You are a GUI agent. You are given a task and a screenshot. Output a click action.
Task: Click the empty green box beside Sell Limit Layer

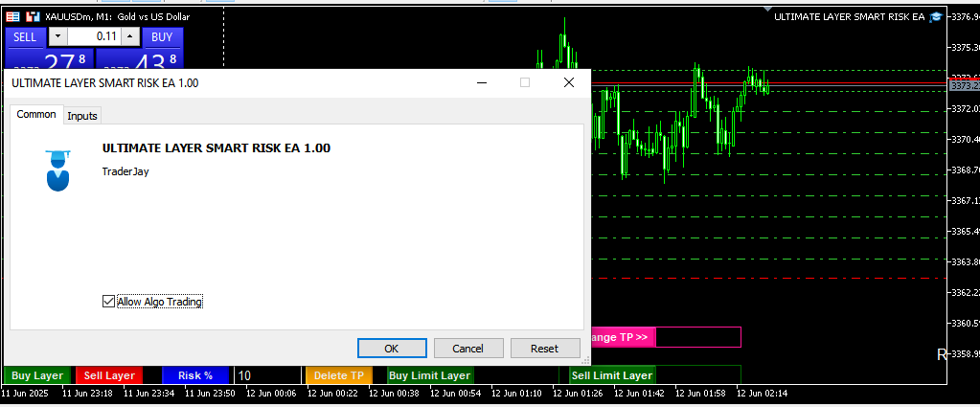tap(698, 375)
